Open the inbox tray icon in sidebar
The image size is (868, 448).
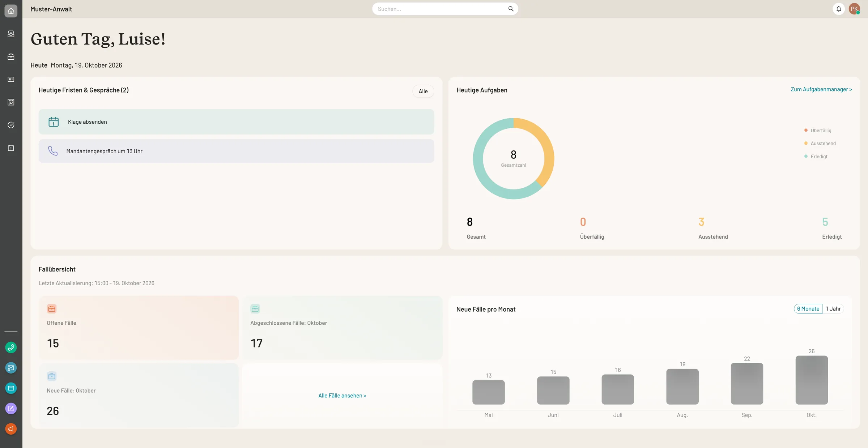[11, 34]
